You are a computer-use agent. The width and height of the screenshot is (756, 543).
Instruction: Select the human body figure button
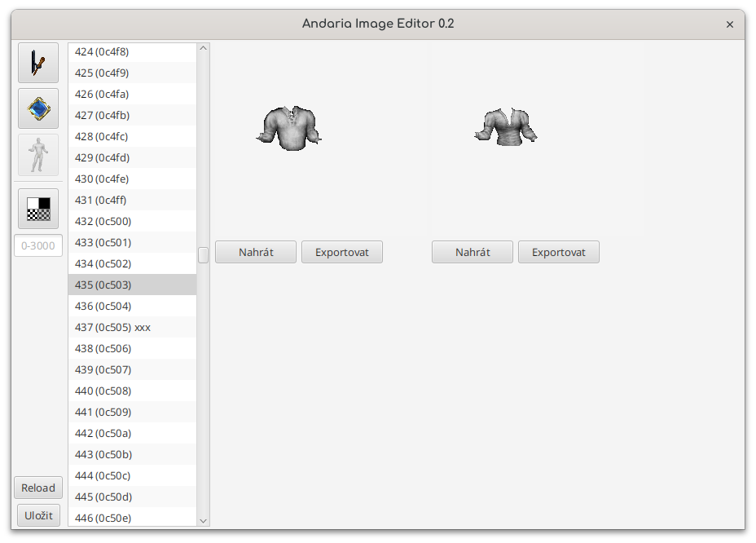click(x=38, y=154)
